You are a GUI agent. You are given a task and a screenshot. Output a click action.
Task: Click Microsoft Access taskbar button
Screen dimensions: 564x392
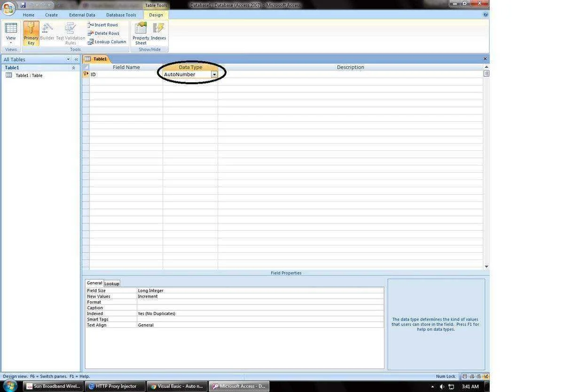coord(238,386)
